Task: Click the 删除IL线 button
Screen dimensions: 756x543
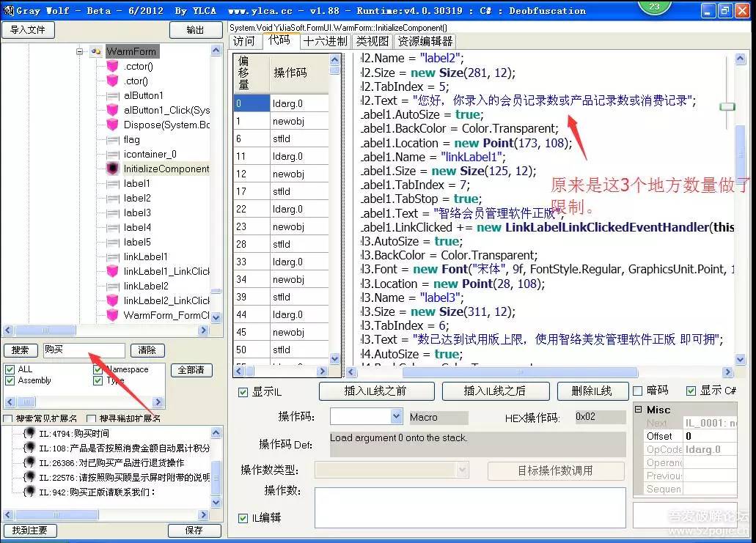Action: pyautogui.click(x=592, y=391)
